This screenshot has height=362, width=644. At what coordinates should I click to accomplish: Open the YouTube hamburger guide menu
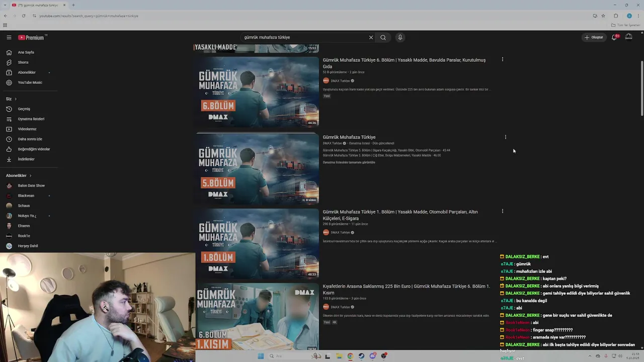tap(9, 37)
